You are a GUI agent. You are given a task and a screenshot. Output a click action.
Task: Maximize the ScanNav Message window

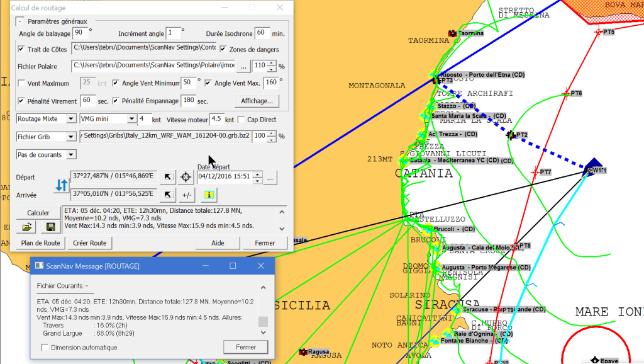(233, 266)
